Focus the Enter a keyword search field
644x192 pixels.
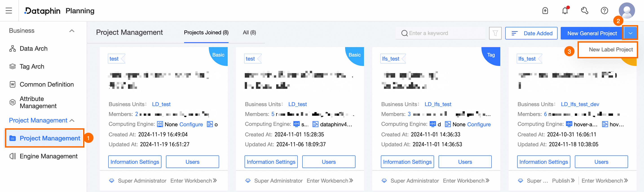[x=441, y=33]
